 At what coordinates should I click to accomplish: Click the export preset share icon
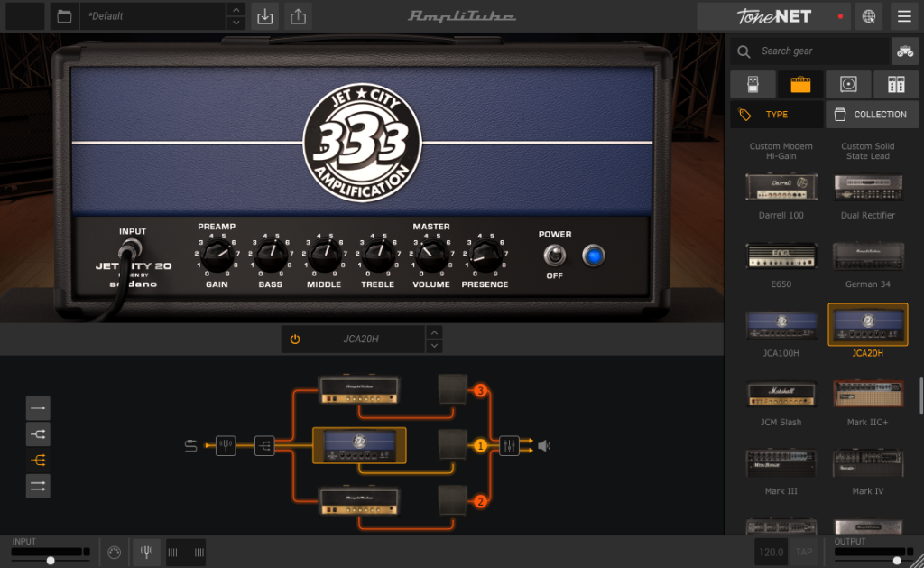[298, 16]
